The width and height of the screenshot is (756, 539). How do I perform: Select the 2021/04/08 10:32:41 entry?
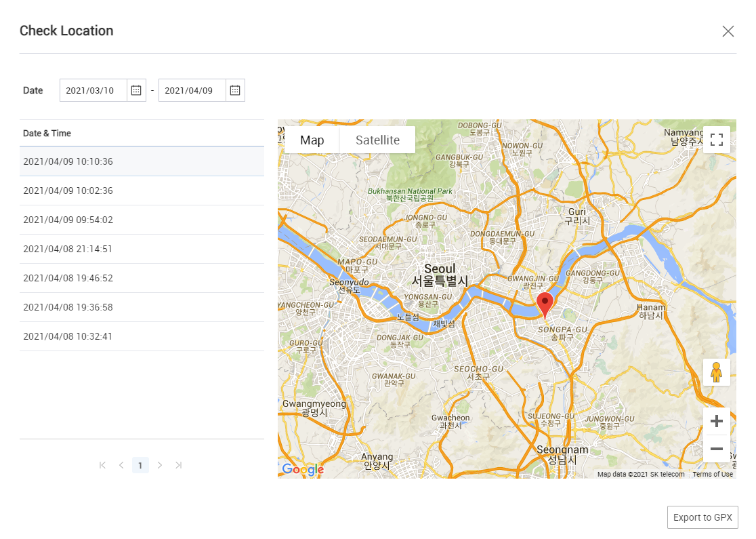142,336
